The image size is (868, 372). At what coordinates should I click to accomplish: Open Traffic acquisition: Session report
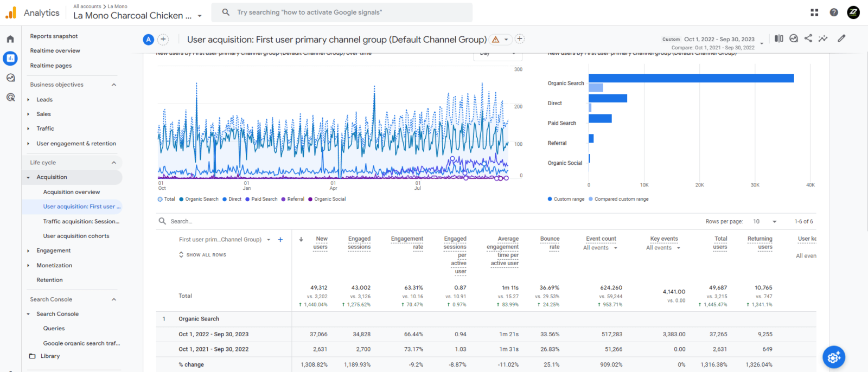click(81, 221)
